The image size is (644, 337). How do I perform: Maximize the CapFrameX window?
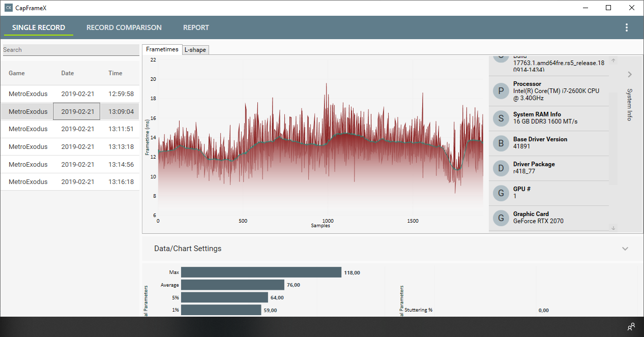tap(608, 8)
